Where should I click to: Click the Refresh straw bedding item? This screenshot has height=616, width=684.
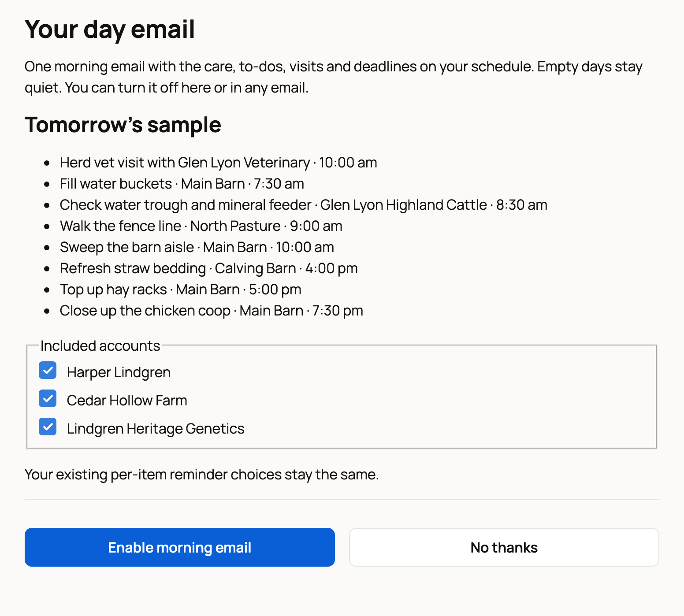209,268
